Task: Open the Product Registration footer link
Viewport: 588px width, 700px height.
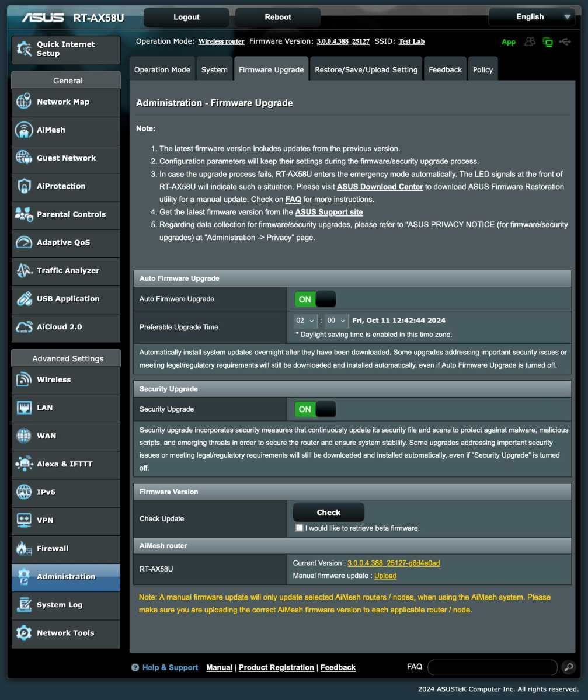Action: [x=276, y=667]
